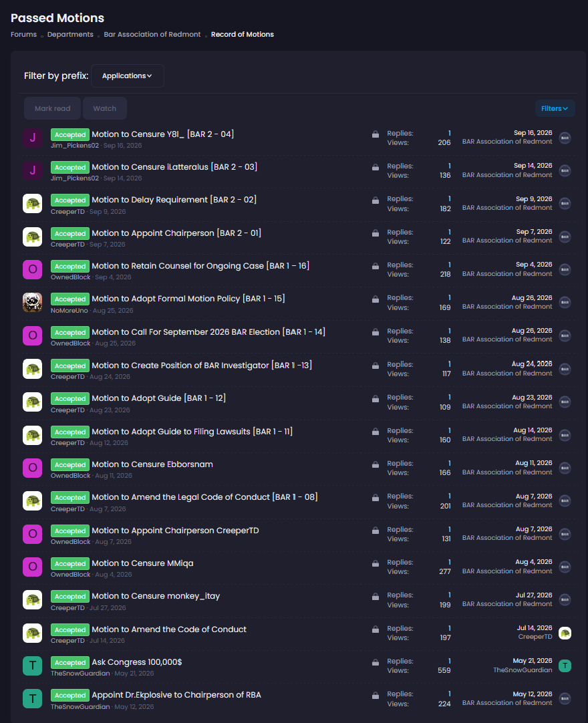This screenshot has width=588, height=723.
Task: Click Accepted prefix on Censure Y8I_ thread
Action: click(70, 134)
